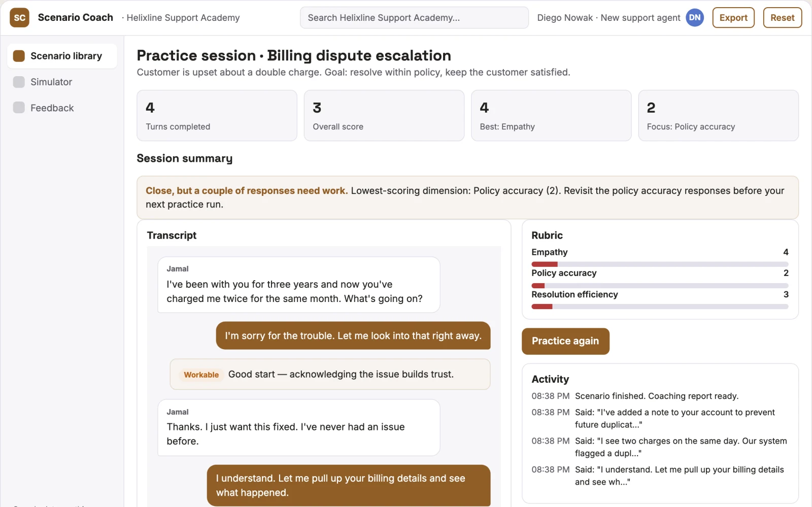Select the Focus: Policy accuracy card
812x507 pixels.
718,116
